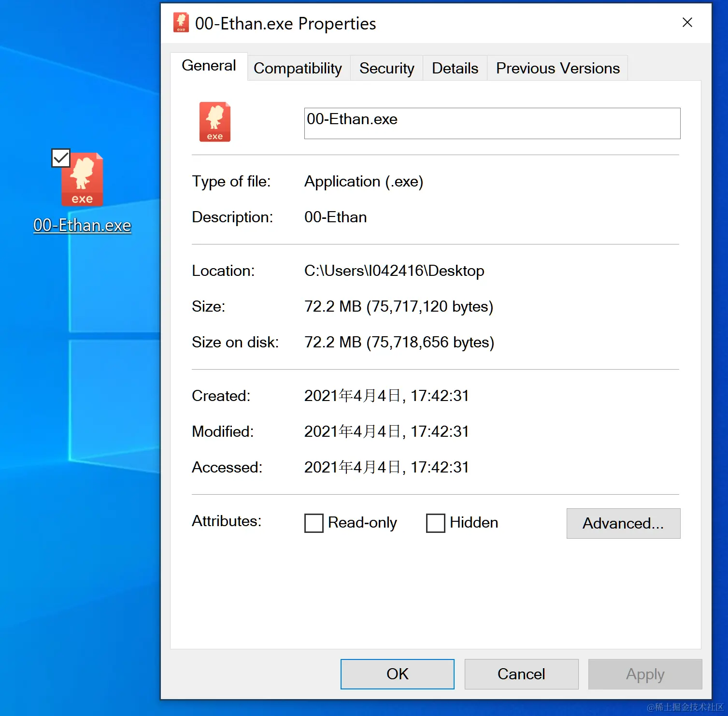Dismiss dialog with Cancel button

(521, 674)
